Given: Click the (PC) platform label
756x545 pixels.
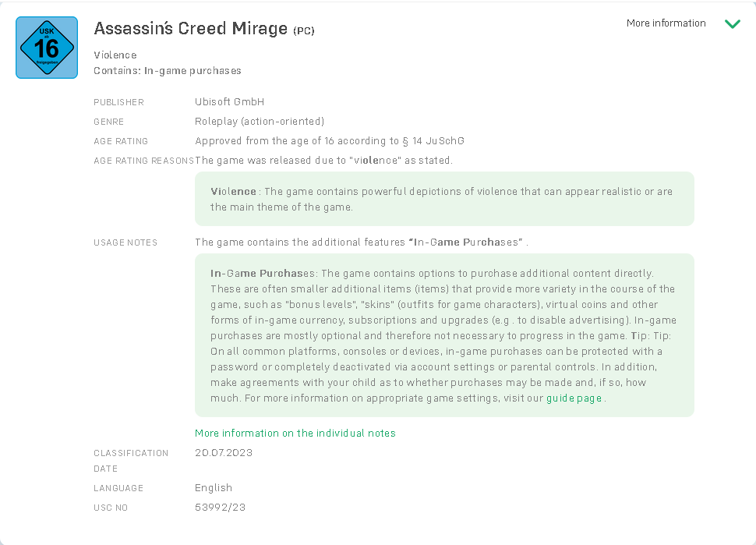Looking at the screenshot, I should point(304,30).
